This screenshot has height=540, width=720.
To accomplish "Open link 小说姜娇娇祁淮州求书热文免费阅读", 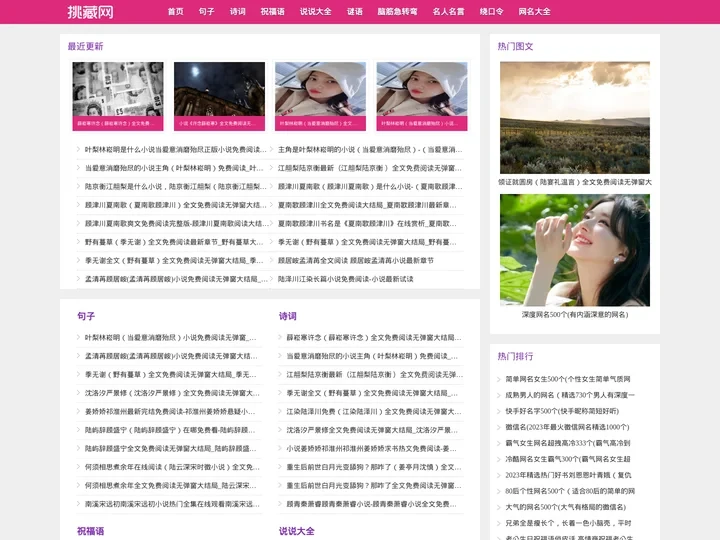I will (x=371, y=449).
